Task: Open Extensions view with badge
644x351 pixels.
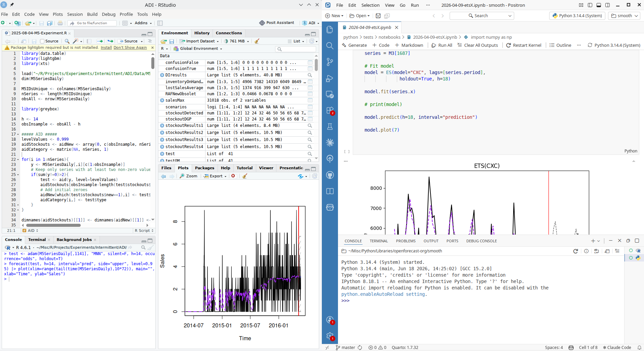Action: click(x=330, y=111)
